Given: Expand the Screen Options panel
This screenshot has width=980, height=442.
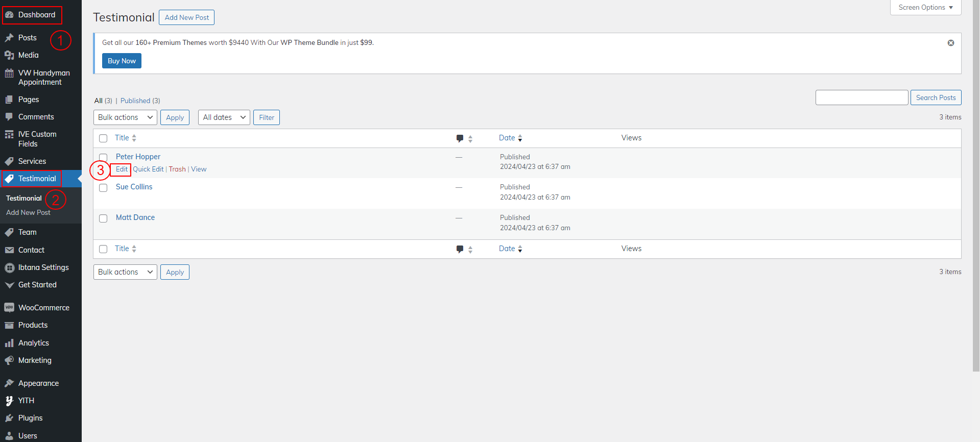Looking at the screenshot, I should click(x=925, y=8).
